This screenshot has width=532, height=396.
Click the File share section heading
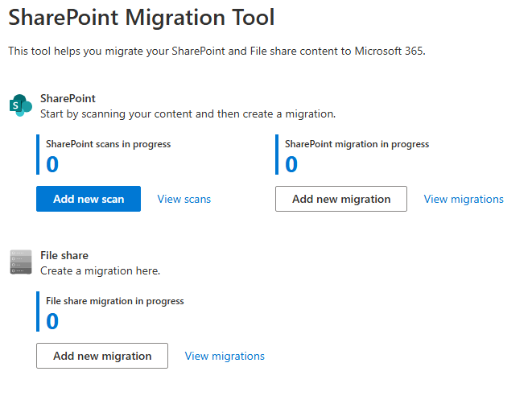(64, 255)
